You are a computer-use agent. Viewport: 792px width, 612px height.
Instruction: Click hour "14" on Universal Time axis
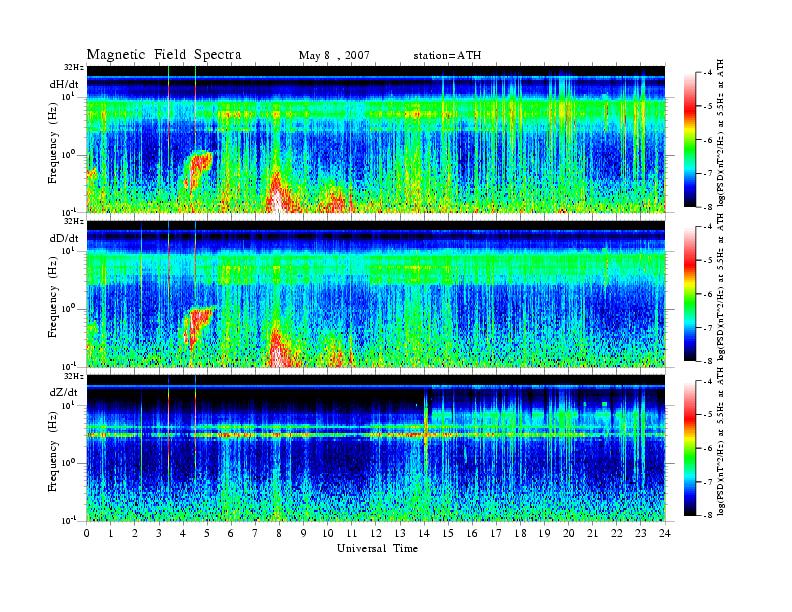tap(424, 533)
